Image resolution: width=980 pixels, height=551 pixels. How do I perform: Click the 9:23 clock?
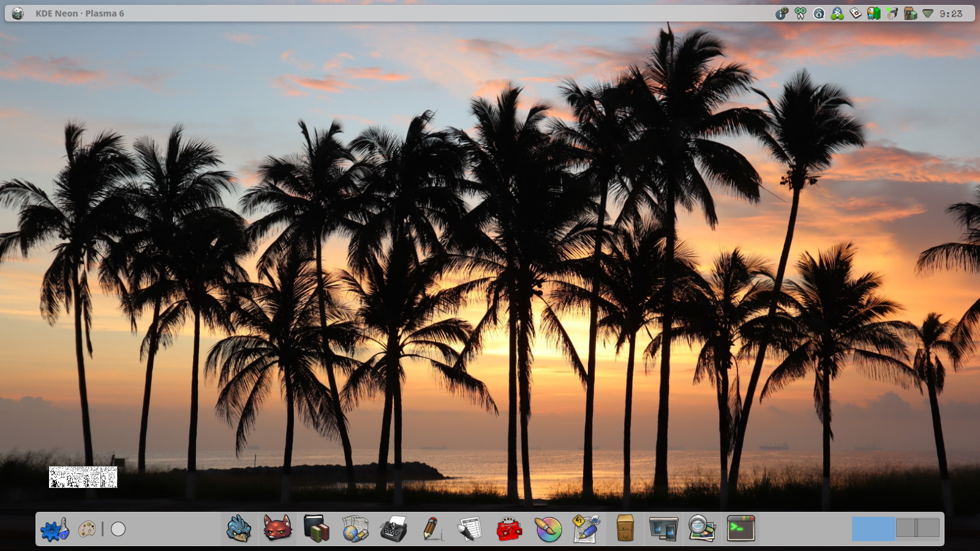pos(951,13)
